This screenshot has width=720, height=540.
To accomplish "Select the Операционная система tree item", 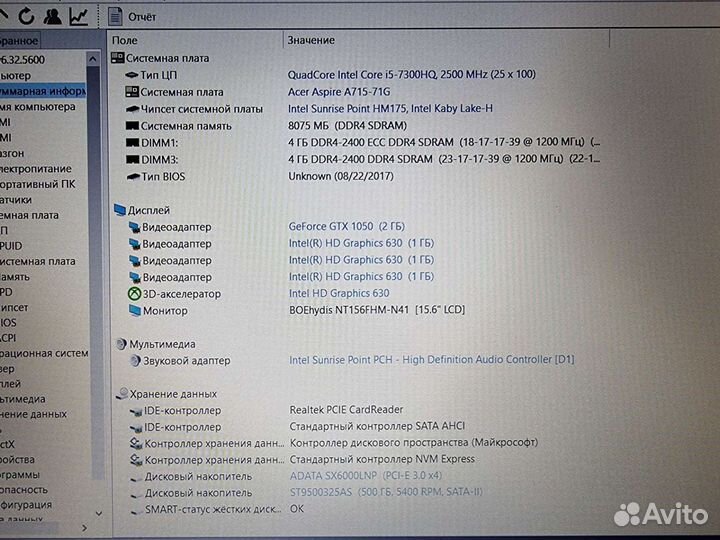I will coord(44,353).
